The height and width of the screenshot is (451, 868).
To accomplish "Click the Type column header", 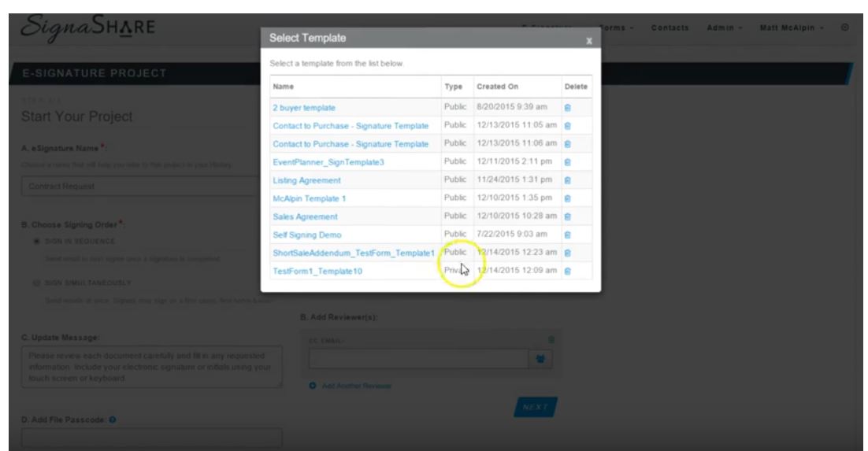I will click(454, 87).
